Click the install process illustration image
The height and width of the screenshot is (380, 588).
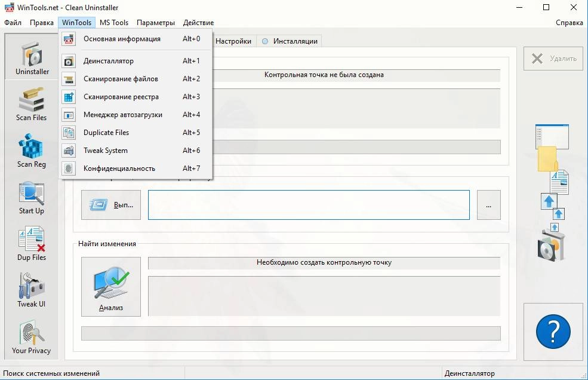click(552, 194)
